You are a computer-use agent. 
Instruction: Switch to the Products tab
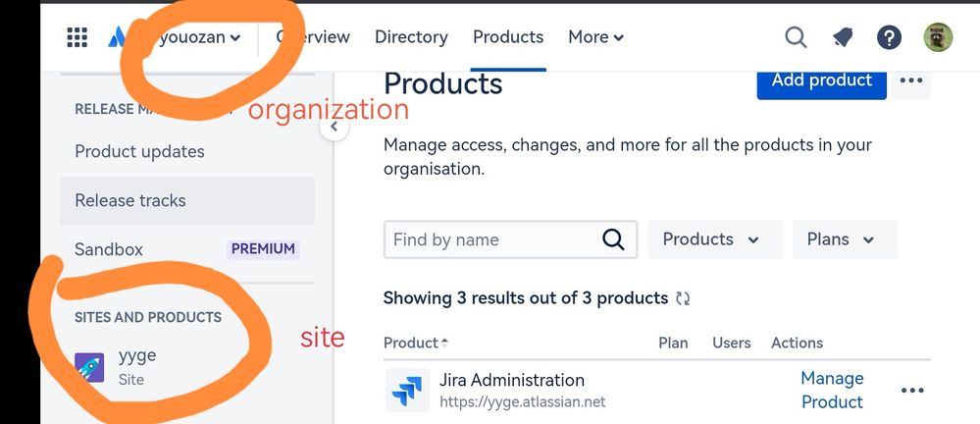(x=508, y=37)
